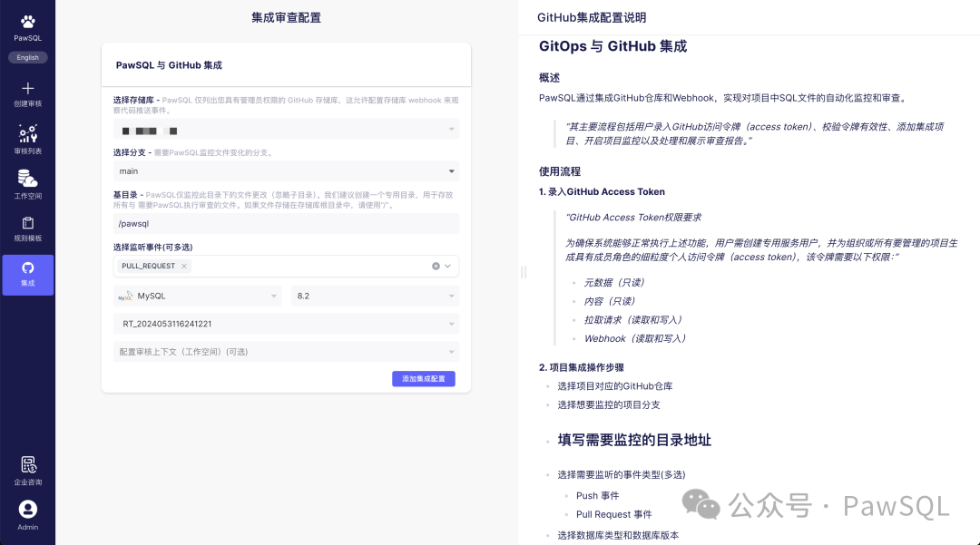Screen dimensions: 980x545
Task: Open the 创建审核 plus icon
Action: coord(27,88)
